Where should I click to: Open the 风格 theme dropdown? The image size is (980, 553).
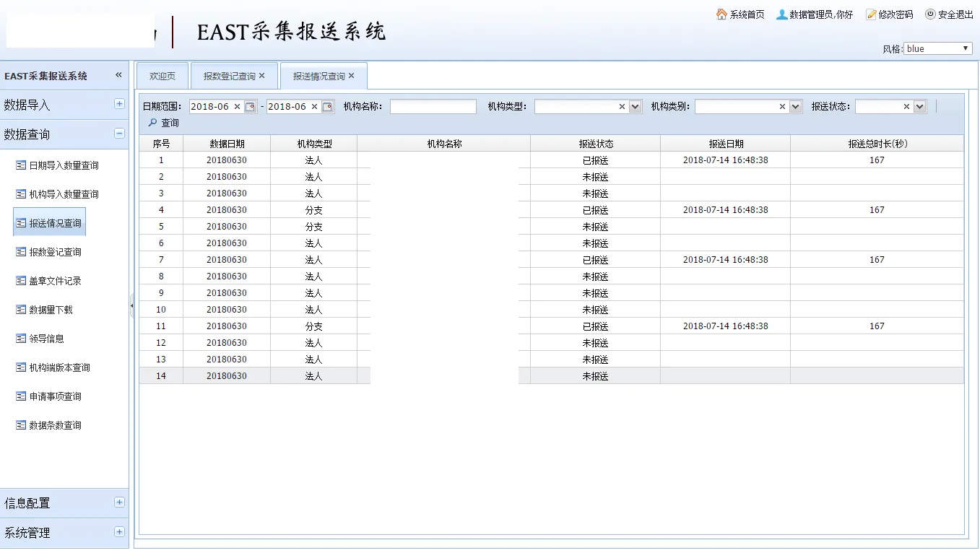(x=938, y=48)
